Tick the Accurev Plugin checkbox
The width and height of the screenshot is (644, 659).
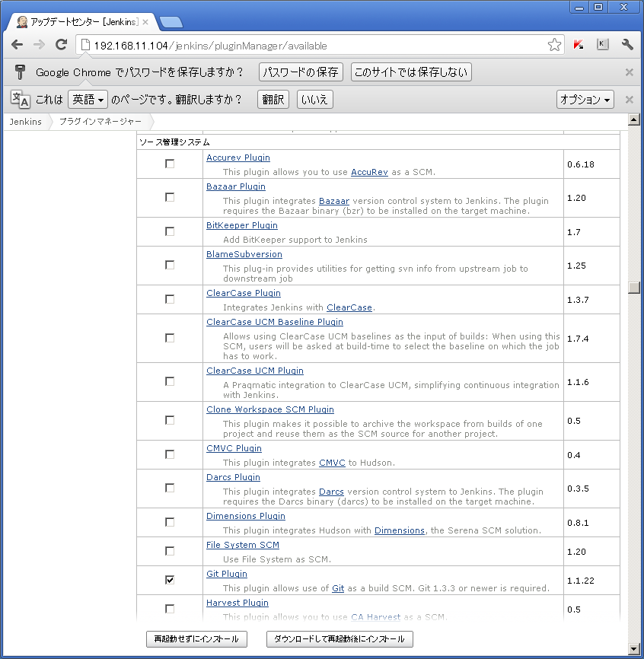click(170, 164)
